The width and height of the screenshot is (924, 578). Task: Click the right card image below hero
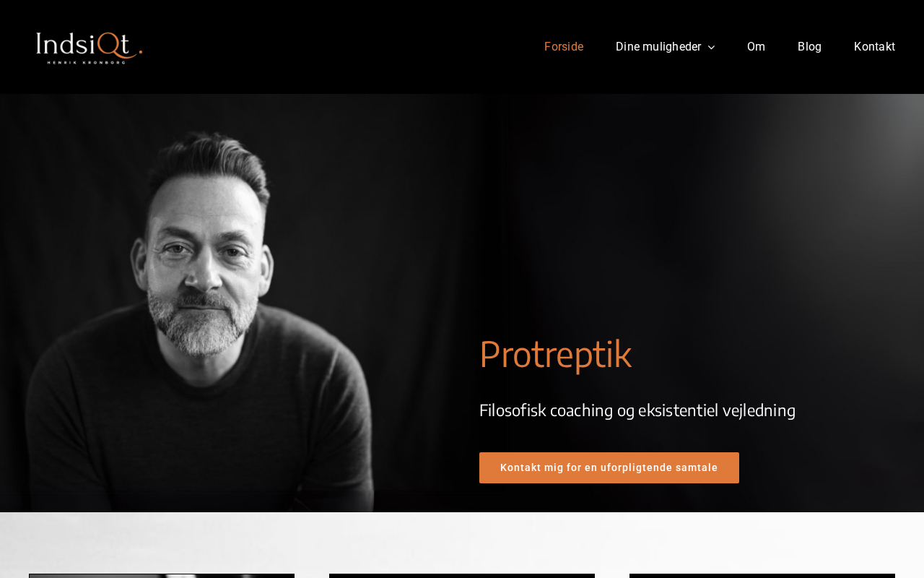tap(762, 576)
